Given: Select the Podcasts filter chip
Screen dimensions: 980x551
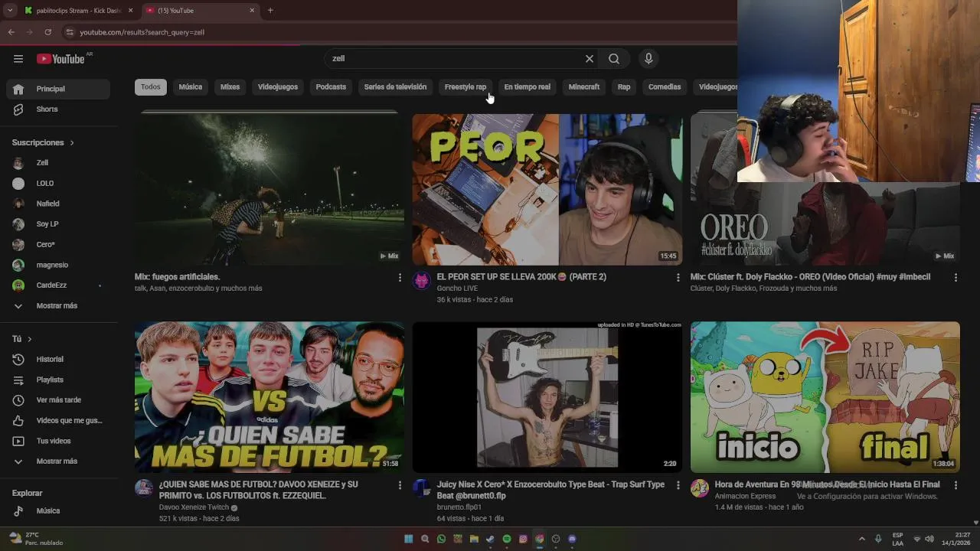Looking at the screenshot, I should pyautogui.click(x=331, y=87).
